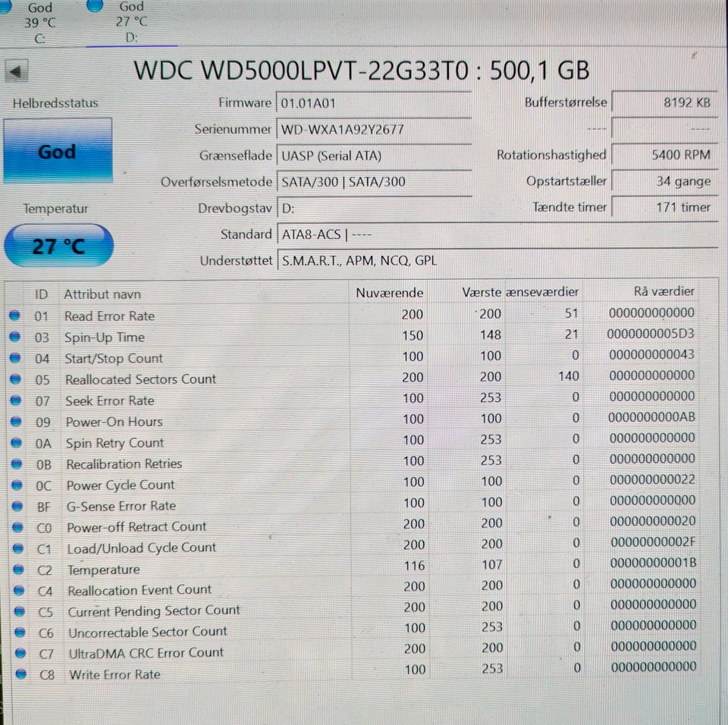Click the ATA8-ACS standard field
Image resolution: width=728 pixels, height=725 pixels.
point(497,234)
